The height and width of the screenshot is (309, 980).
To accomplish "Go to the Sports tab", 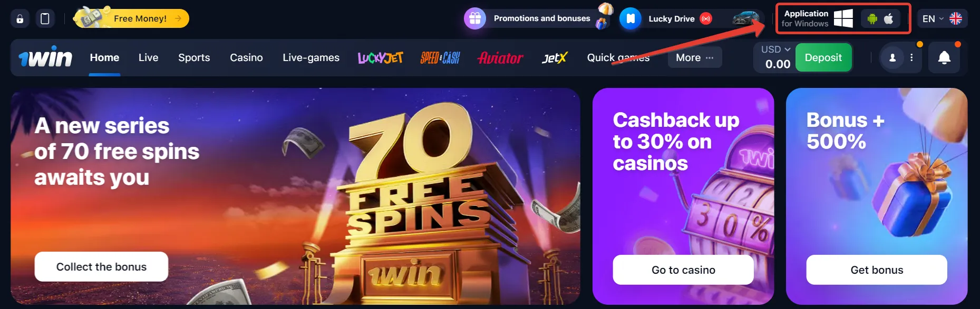I will coord(194,57).
